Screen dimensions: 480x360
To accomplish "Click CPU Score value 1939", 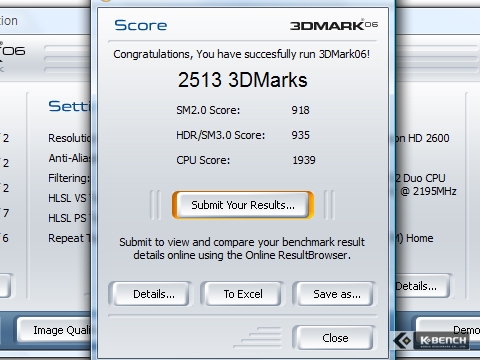I will point(304,160).
